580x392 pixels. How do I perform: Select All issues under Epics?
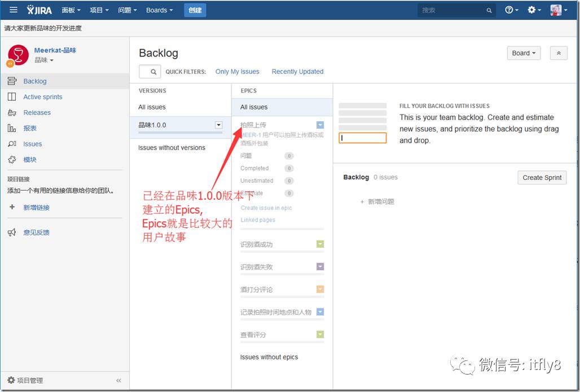point(282,107)
